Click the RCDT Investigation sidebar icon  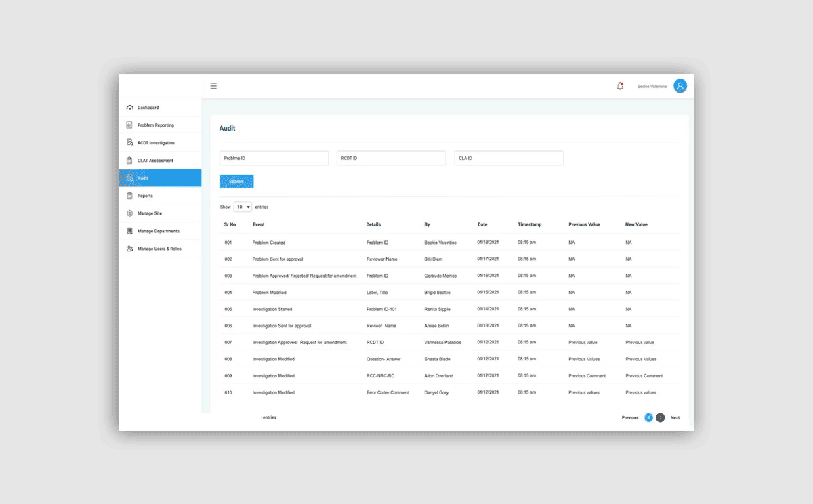129,143
